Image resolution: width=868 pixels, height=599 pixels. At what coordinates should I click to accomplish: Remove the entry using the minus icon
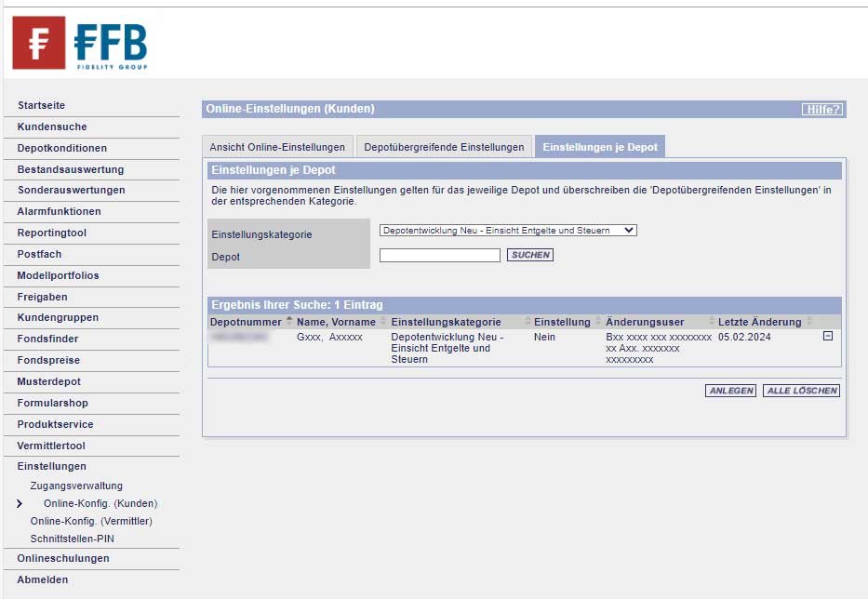click(x=827, y=337)
